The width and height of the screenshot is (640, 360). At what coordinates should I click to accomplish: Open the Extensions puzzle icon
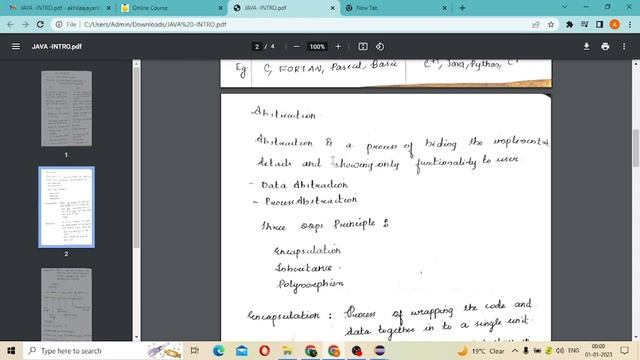pyautogui.click(x=569, y=24)
